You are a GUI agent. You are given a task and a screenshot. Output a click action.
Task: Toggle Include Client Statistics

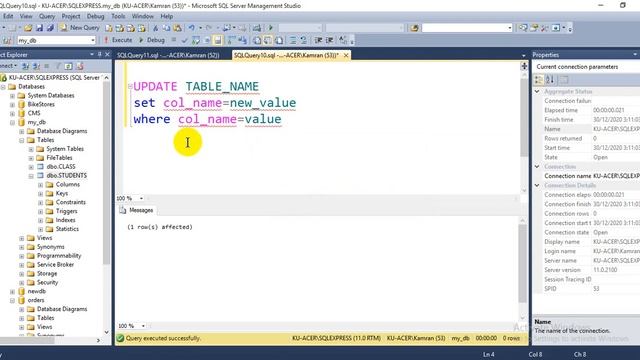pyautogui.click(x=243, y=40)
